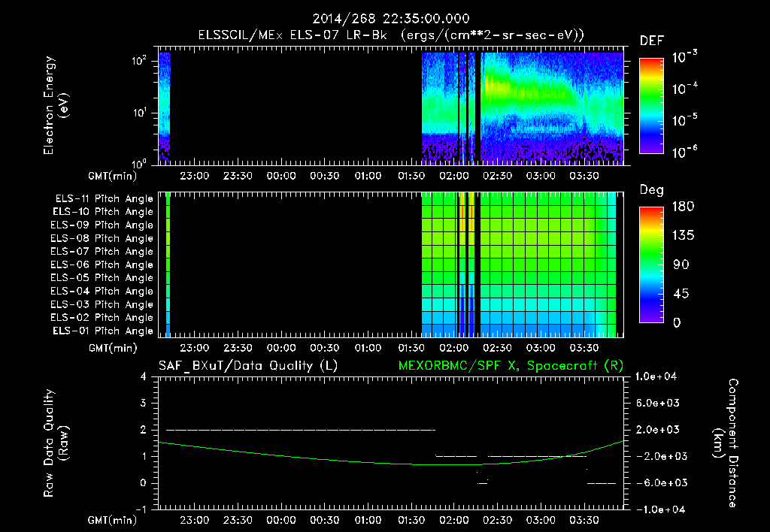Click the 1.0e+04 distance tick label

656,376
